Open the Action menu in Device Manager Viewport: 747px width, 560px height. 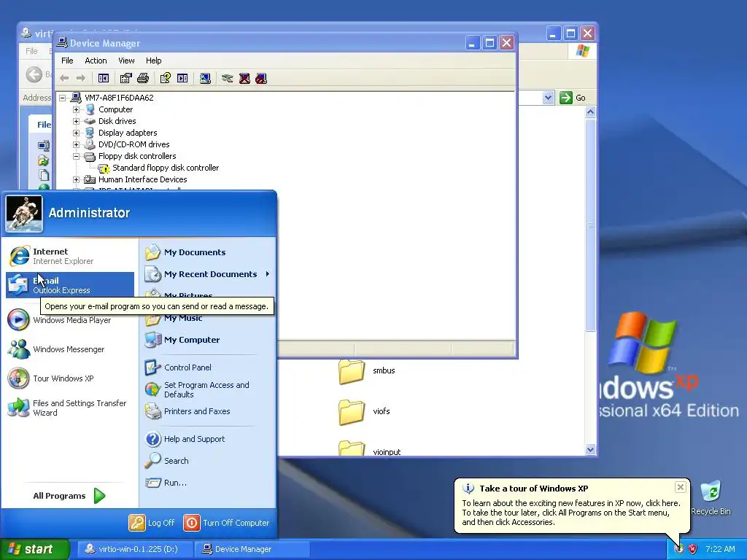pyautogui.click(x=96, y=61)
